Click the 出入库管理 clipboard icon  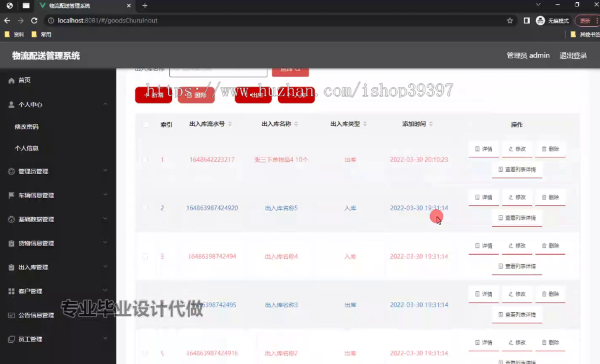(x=11, y=267)
